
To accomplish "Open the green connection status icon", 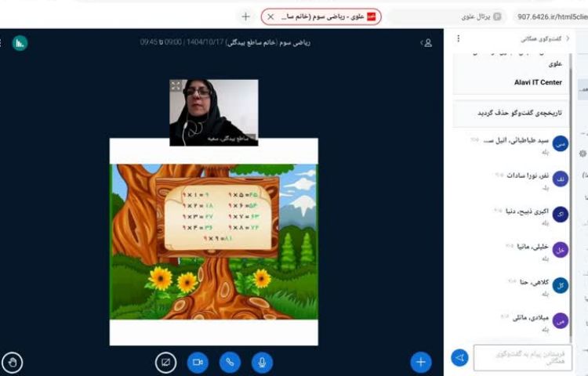I will [20, 43].
